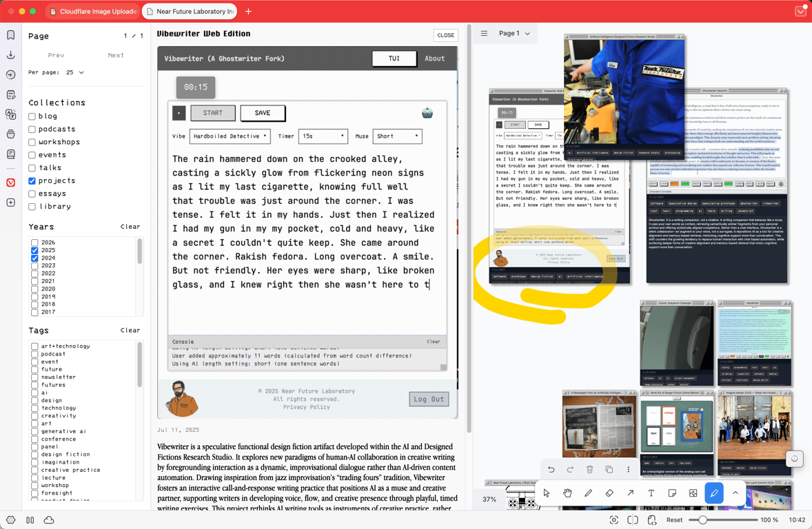Duplicate the selection on canvas
The image size is (812, 529).
609,470
